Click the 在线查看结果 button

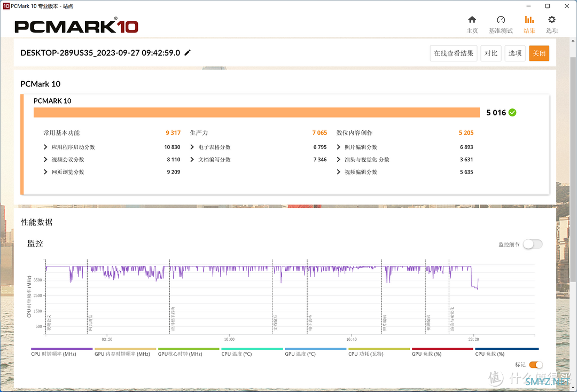coord(454,53)
